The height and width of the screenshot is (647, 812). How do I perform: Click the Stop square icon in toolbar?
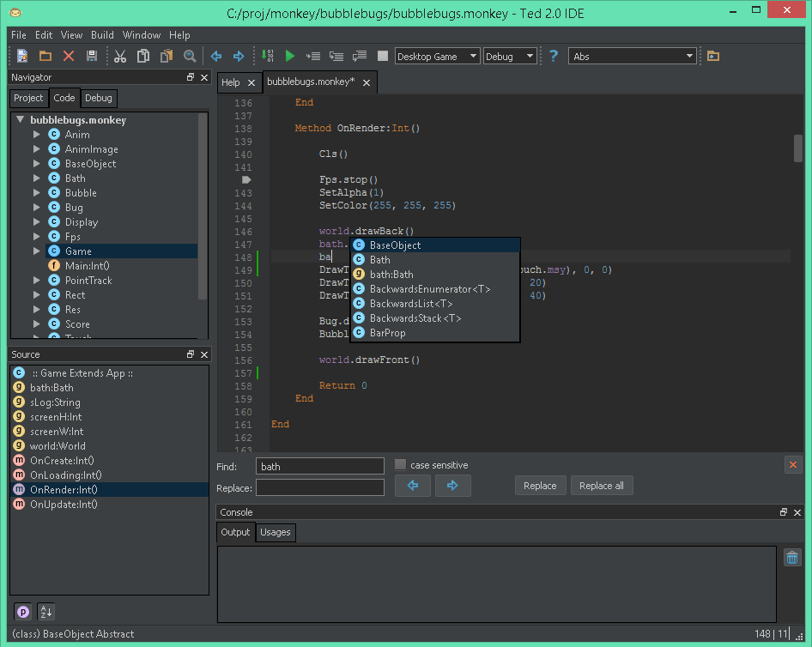pyautogui.click(x=383, y=56)
